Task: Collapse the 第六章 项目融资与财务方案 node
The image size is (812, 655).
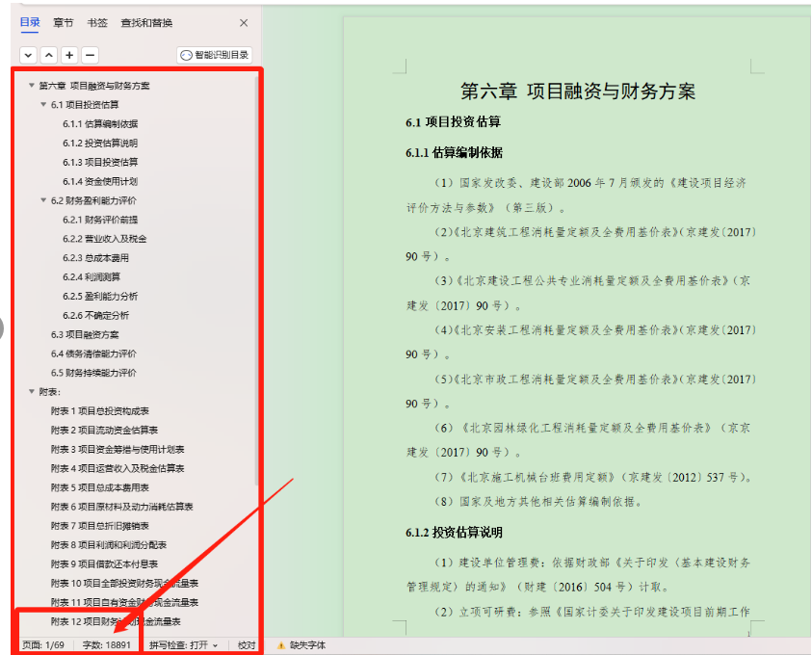Action: 32,85
